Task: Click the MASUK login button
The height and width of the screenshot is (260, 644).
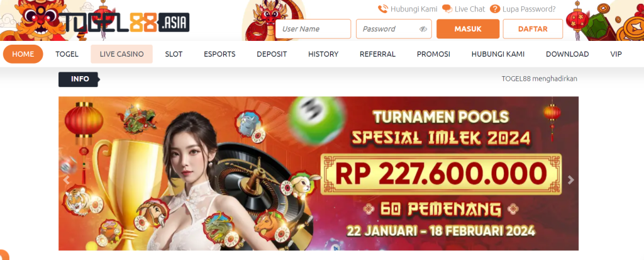Action: [468, 29]
